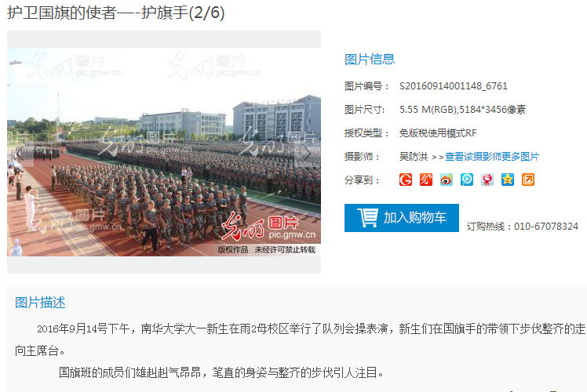The width and height of the screenshot is (587, 392).
Task: Share to People's Weibo red mascot icon
Action: pyautogui.click(x=487, y=180)
